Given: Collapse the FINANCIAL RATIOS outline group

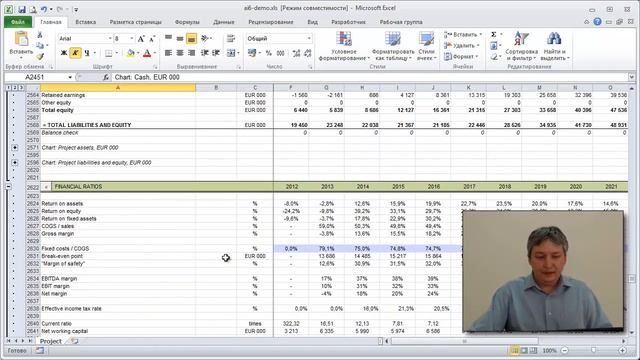Looking at the screenshot, I should (8, 187).
